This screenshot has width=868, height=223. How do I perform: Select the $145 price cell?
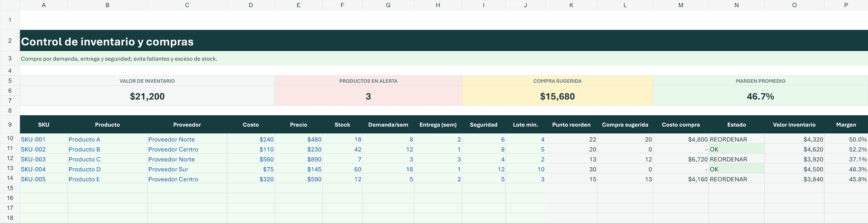tap(299, 169)
